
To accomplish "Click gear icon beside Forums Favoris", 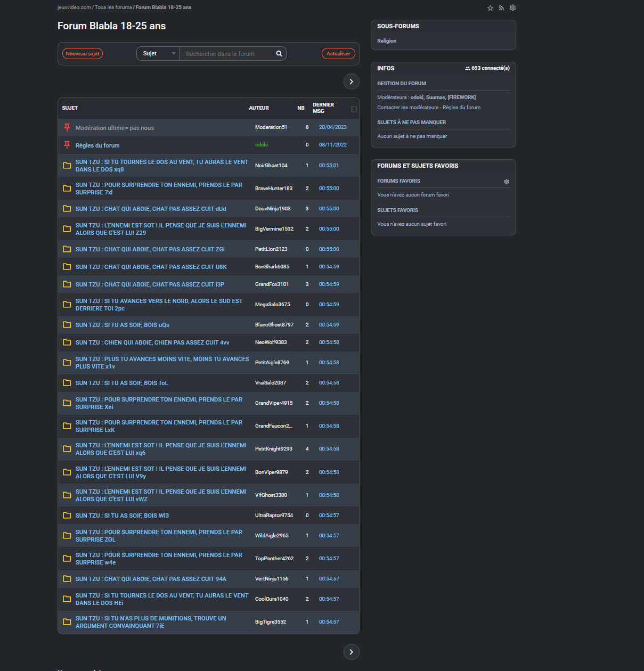I will tap(506, 182).
